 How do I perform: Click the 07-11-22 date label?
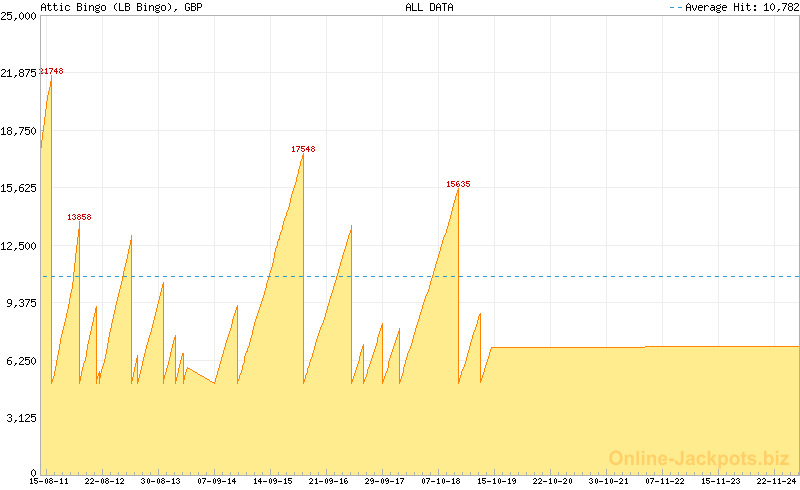click(x=664, y=481)
